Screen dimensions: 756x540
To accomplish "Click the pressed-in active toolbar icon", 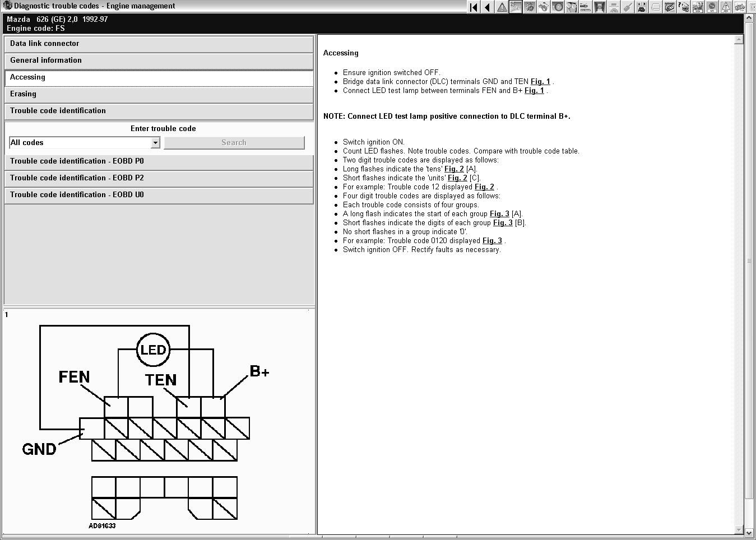I will [516, 7].
